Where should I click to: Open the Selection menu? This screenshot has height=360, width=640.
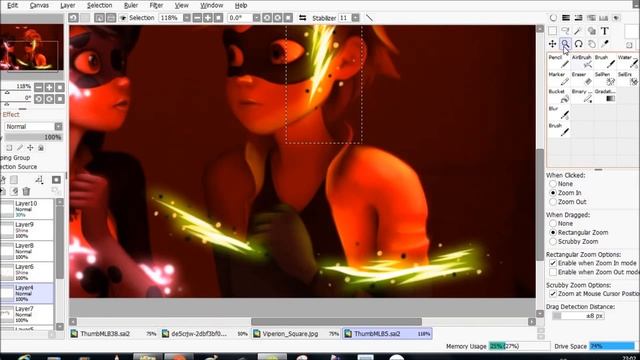pyautogui.click(x=99, y=5)
